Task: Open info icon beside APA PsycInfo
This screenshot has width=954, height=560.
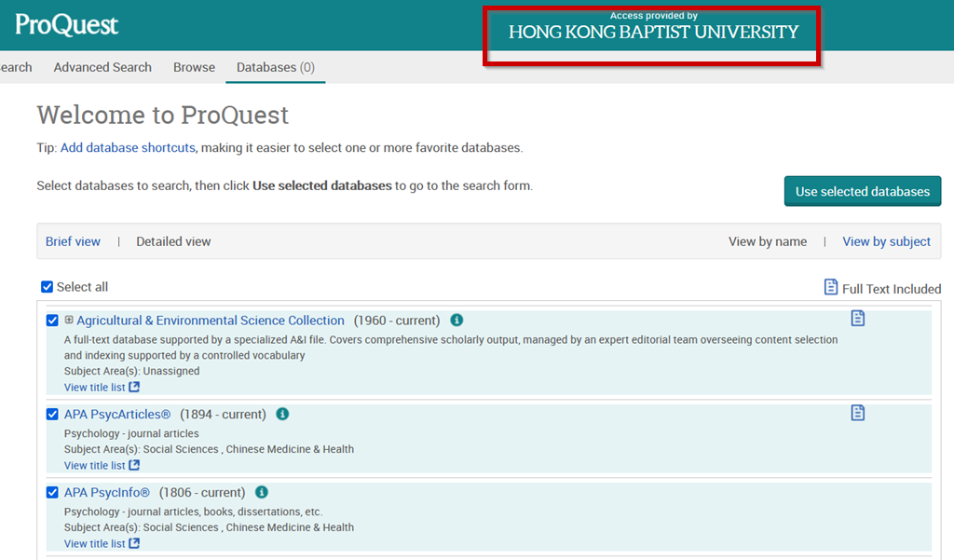Action: coord(260,492)
